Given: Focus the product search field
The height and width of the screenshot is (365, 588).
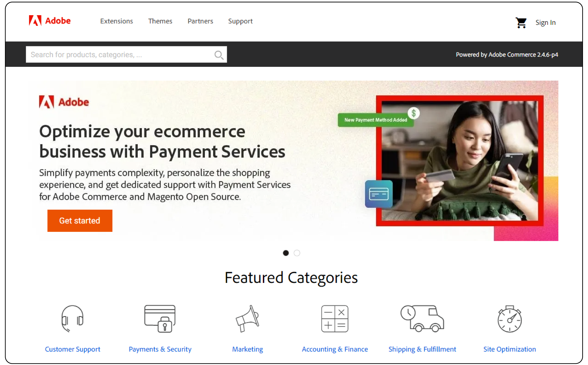Looking at the screenshot, I should click(126, 55).
